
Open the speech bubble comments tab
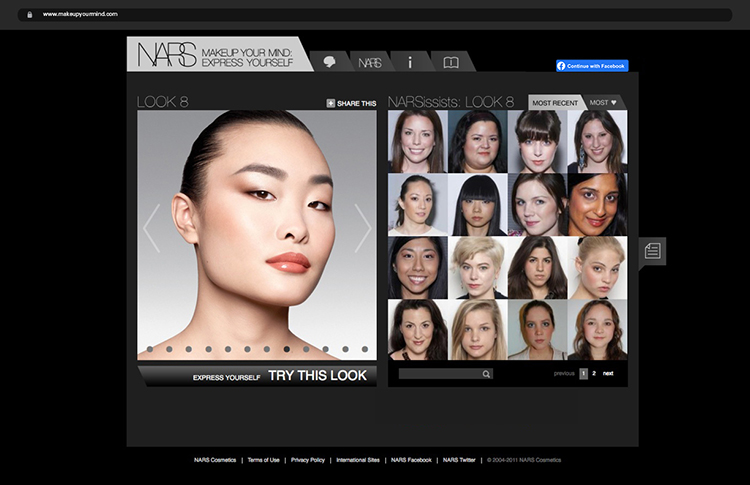329,62
